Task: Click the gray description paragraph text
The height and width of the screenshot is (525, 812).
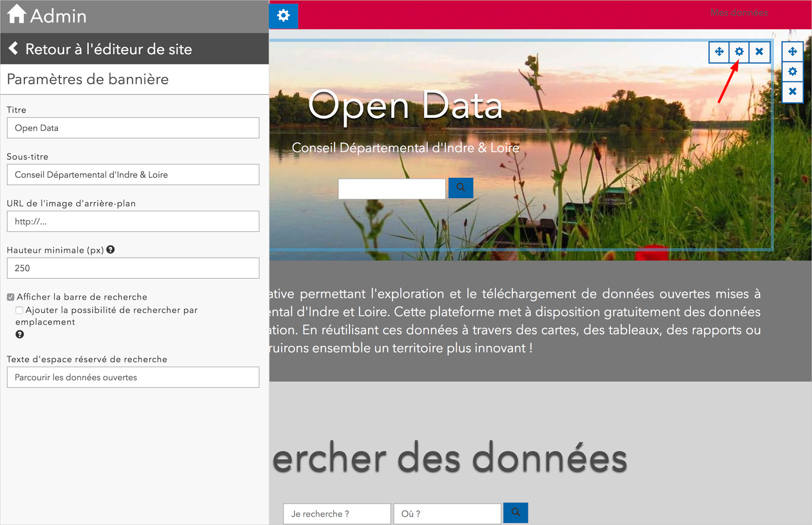Action: click(x=515, y=321)
